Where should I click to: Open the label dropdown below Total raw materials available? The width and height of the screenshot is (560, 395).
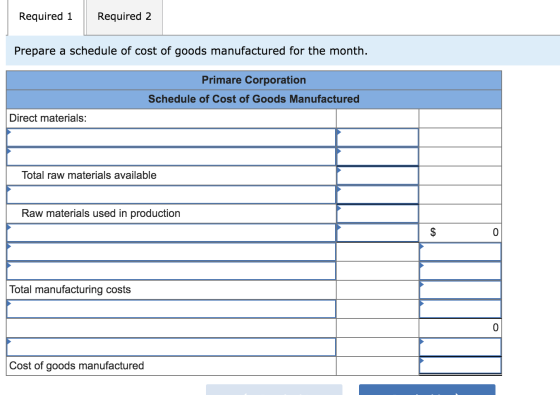[x=171, y=195]
